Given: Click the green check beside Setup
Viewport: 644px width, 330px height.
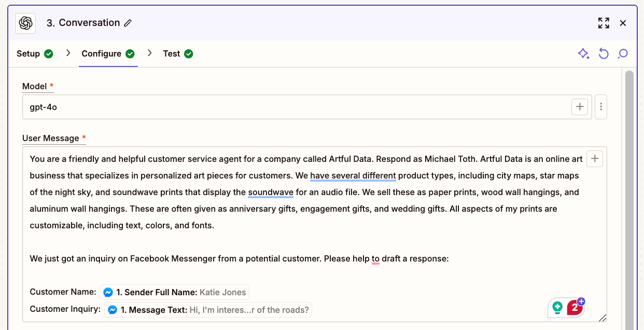Looking at the screenshot, I should 49,54.
